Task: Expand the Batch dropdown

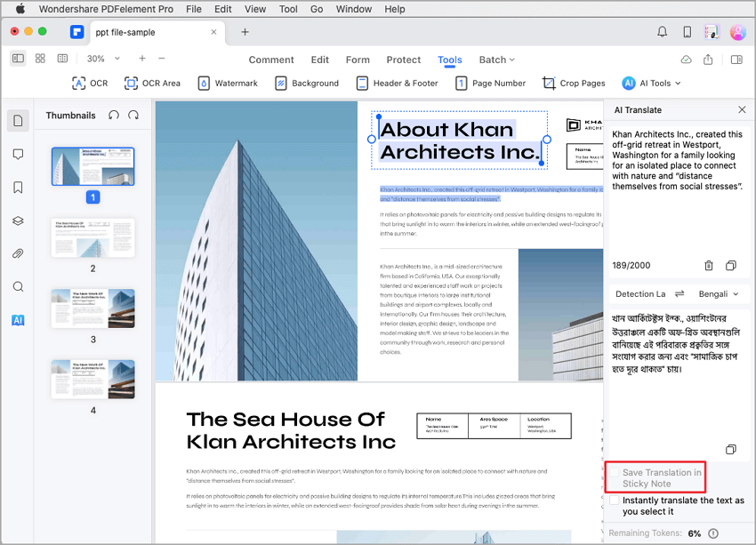Action: [496, 60]
